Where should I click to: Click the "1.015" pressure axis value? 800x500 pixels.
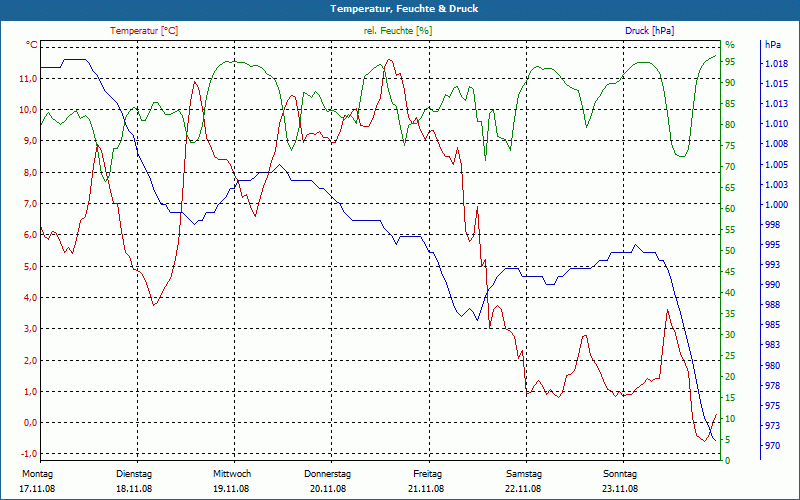coord(776,84)
